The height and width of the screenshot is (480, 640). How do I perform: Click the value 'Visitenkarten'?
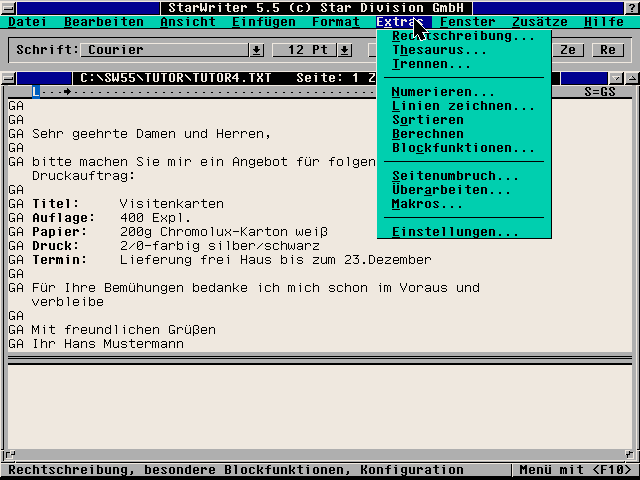click(x=172, y=204)
